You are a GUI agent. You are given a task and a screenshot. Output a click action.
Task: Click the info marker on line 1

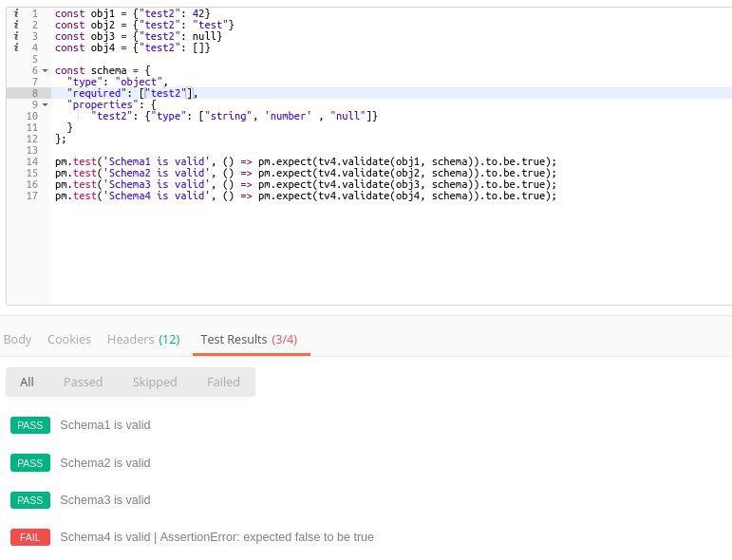point(16,13)
